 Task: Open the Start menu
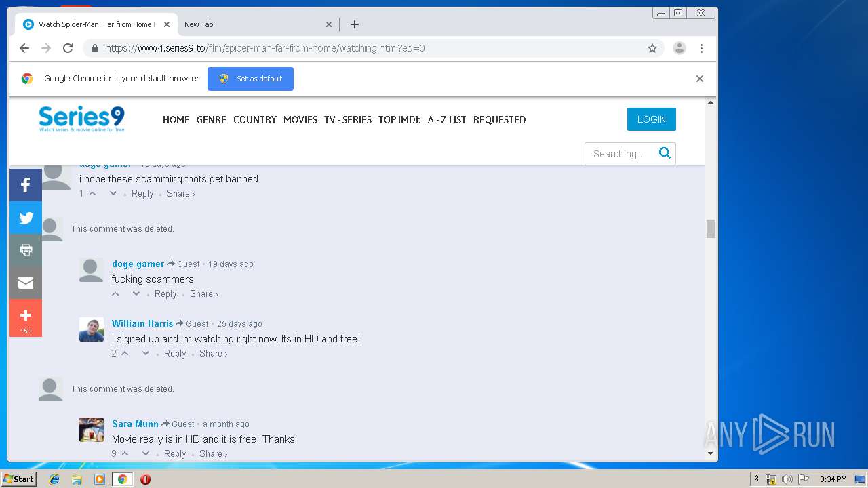(x=18, y=479)
